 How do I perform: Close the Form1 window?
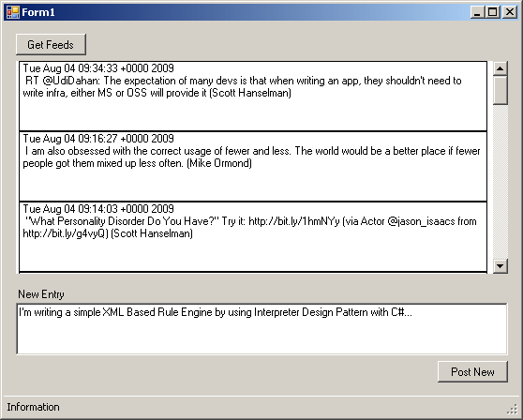pos(510,12)
